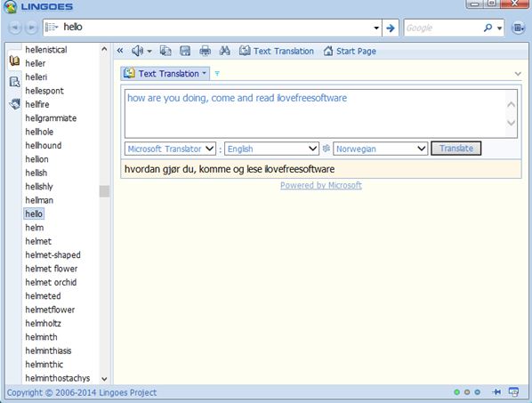Image resolution: width=532 pixels, height=403 pixels.
Task: Click the save toolbar icon
Action: pyautogui.click(x=185, y=51)
